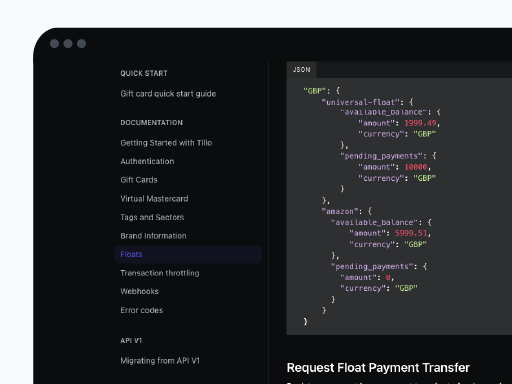The width and height of the screenshot is (512, 384).
Task: Click the DOCUMENTATION section heading
Action: (151, 123)
